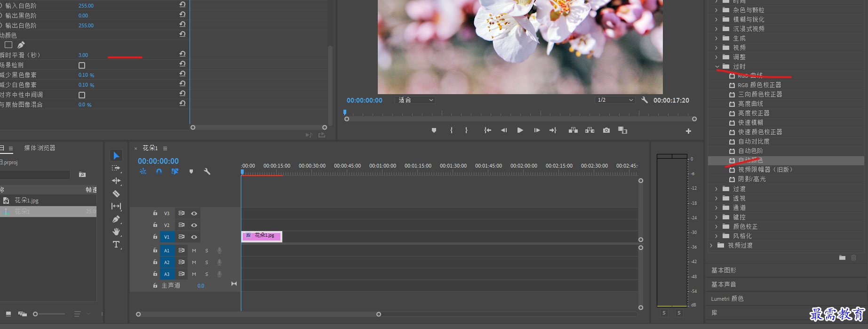
Task: Select the Ripple Edit tool
Action: 116,181
